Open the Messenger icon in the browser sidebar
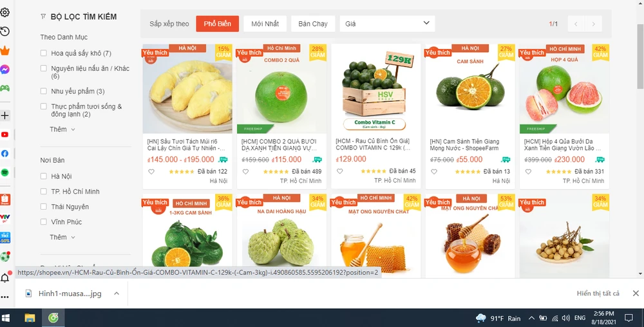The height and width of the screenshot is (327, 644). (x=5, y=70)
